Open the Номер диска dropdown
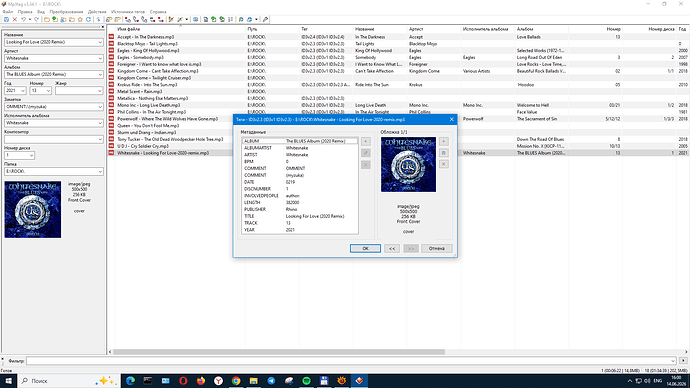 coord(31,155)
